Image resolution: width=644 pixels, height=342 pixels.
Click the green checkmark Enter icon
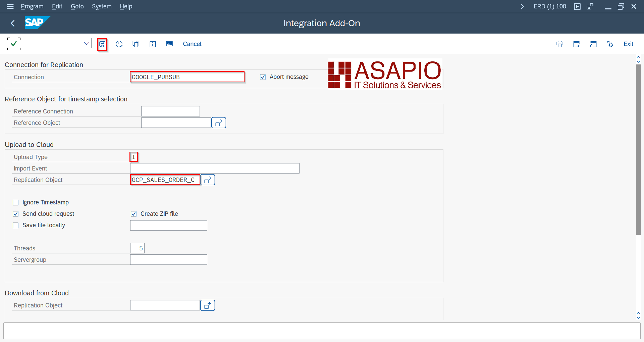pyautogui.click(x=14, y=44)
